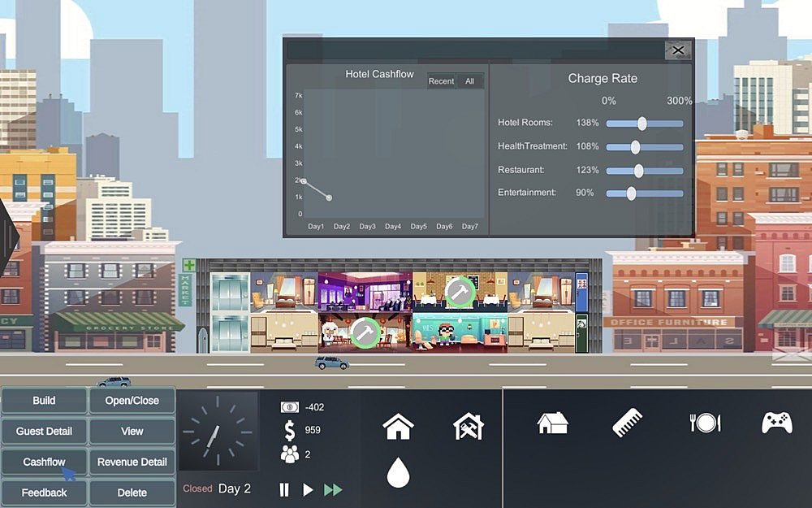Click the Closed status label

point(197,488)
